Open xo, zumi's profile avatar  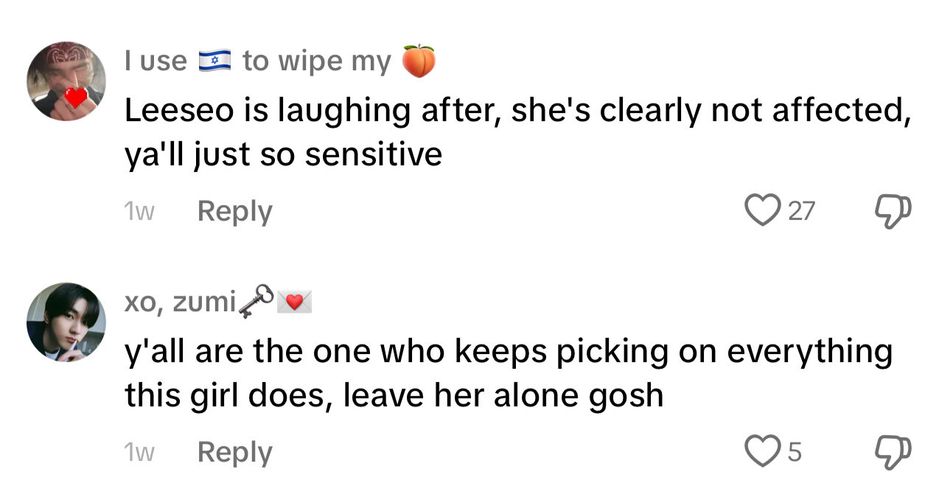(66, 322)
